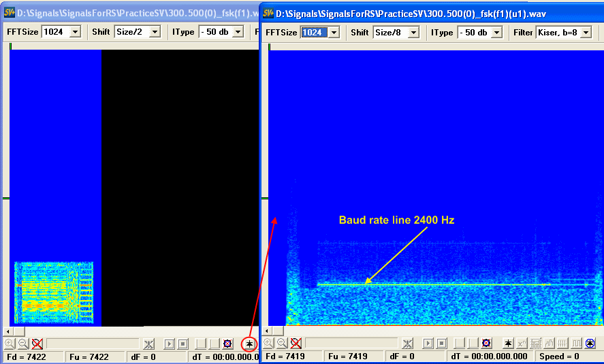
Task: Click the blue globe icon at right toolbar end
Action: [x=590, y=344]
